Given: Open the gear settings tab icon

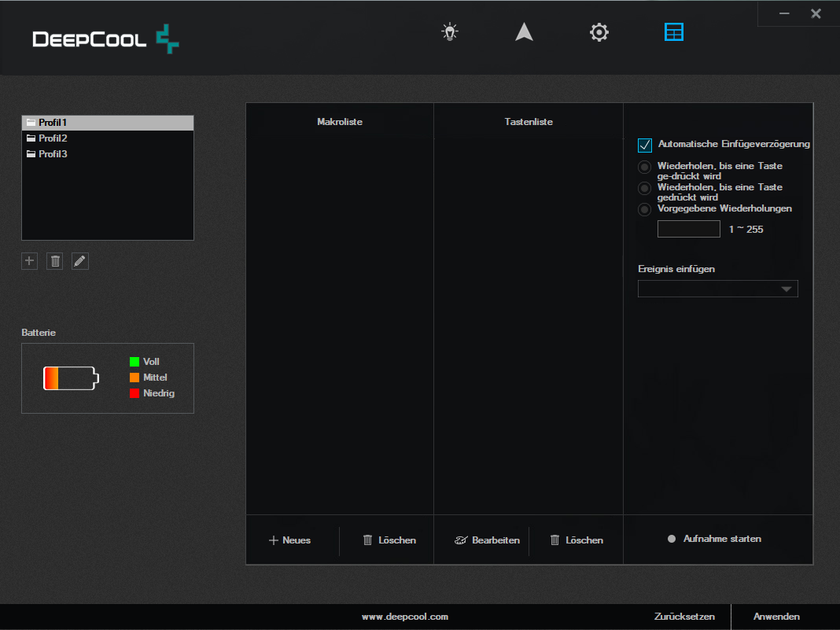Looking at the screenshot, I should tap(599, 32).
